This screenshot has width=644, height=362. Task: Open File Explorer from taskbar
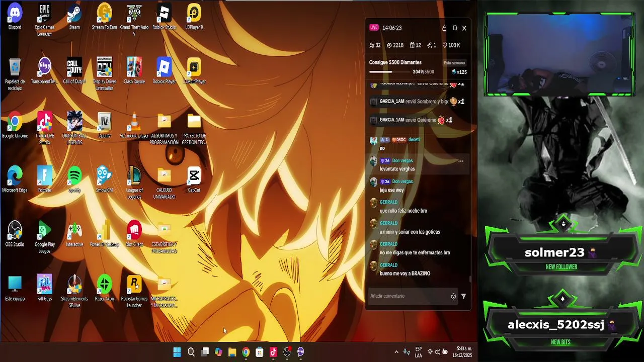232,352
